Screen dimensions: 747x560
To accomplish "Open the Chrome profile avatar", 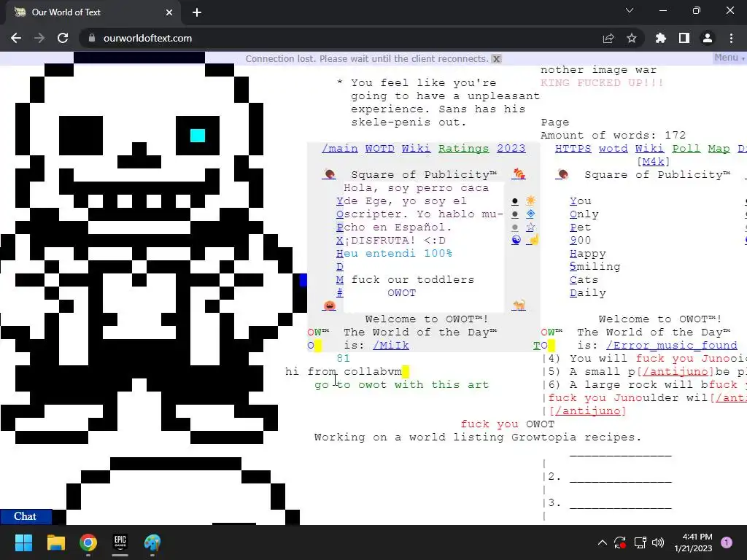I will pos(708,38).
